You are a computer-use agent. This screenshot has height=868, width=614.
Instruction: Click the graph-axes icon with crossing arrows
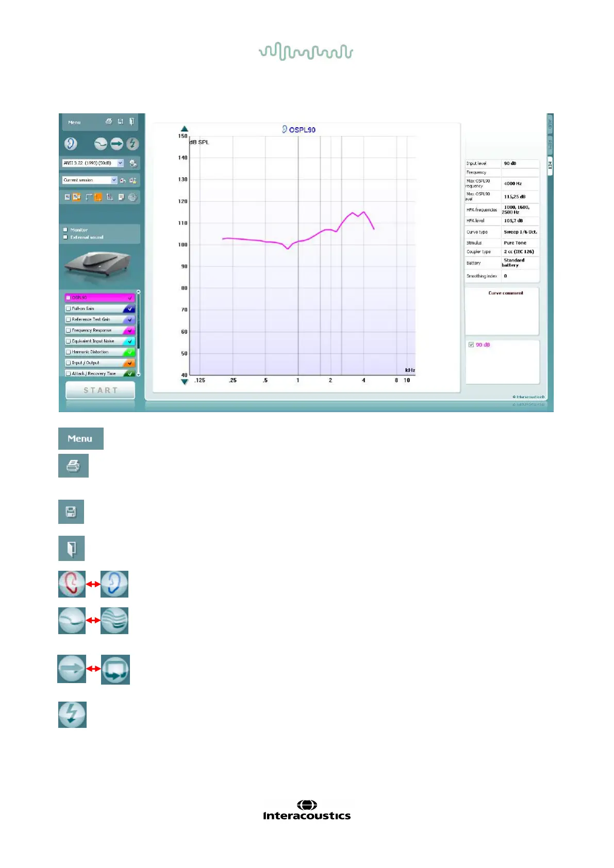[110, 197]
